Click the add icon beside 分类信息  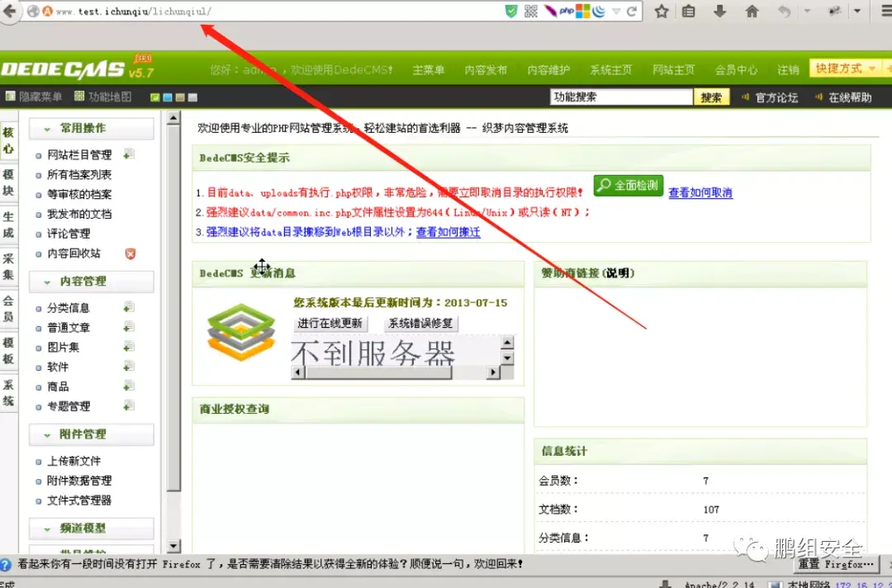click(129, 307)
